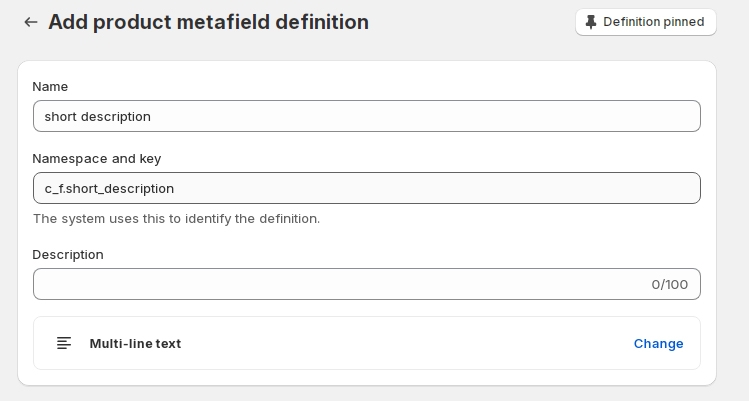The width and height of the screenshot is (749, 401).
Task: Click the multi-line text lines icon
Action: (x=64, y=343)
